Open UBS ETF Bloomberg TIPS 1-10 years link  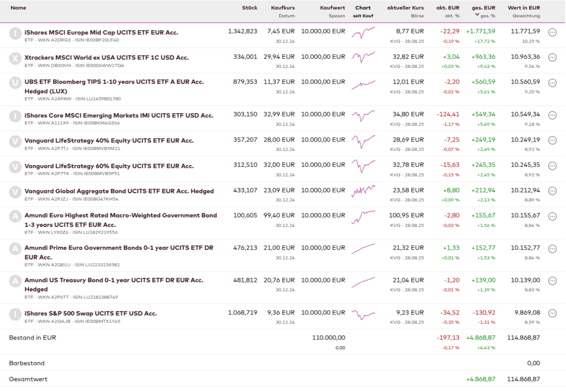tap(114, 87)
